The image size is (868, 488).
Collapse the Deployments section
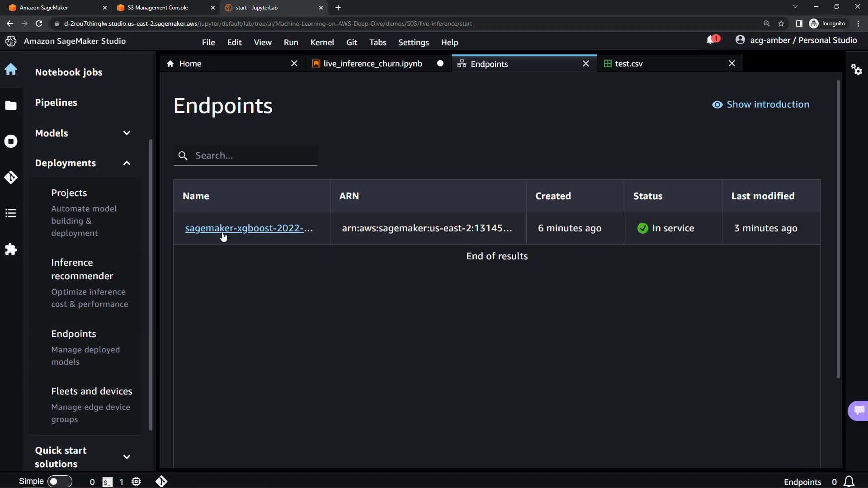[127, 163]
